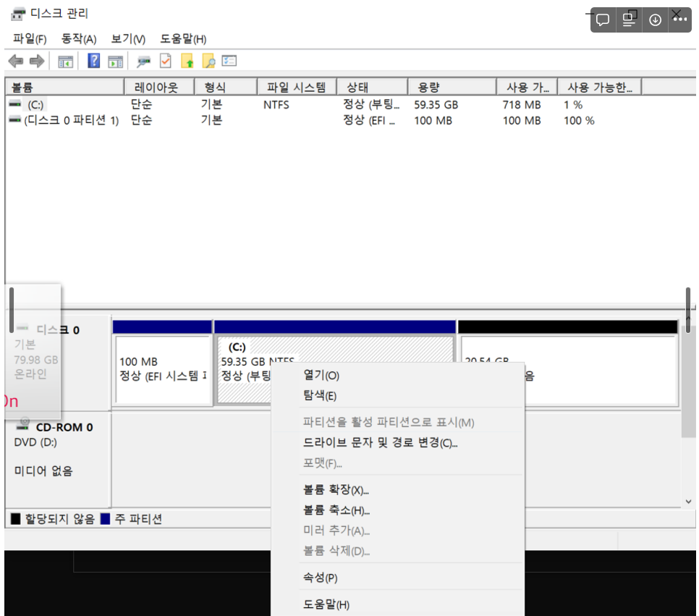Click the CD-ROM 0 disk label
The height and width of the screenshot is (616, 699).
pos(64,427)
